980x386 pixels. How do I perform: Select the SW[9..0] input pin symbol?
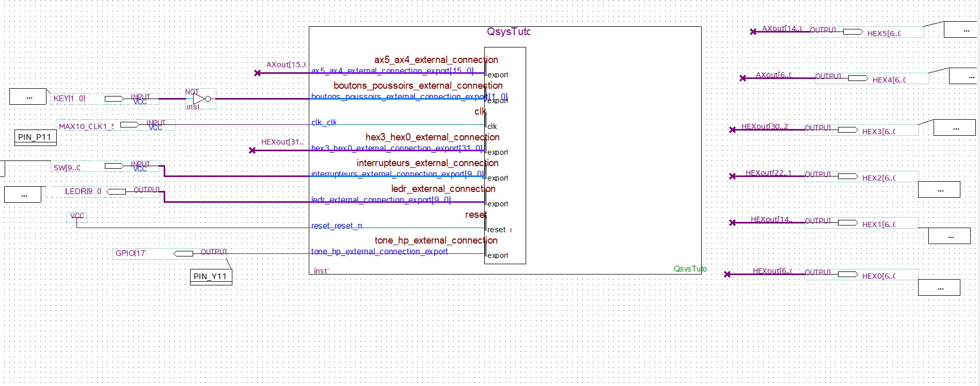114,166
